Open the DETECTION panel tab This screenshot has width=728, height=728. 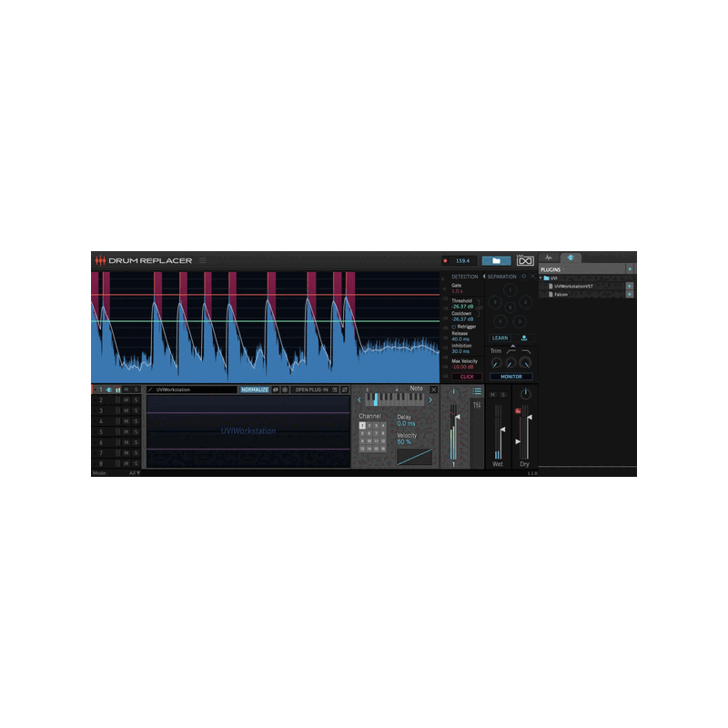464,277
